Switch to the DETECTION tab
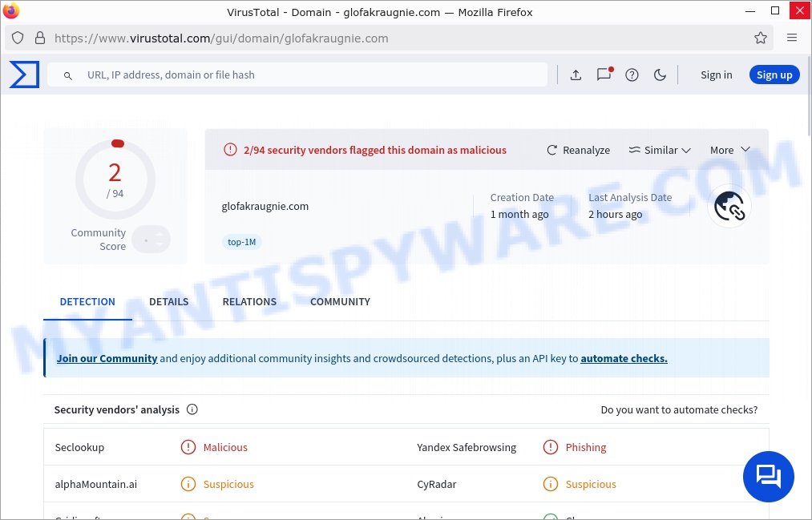 pyautogui.click(x=87, y=301)
